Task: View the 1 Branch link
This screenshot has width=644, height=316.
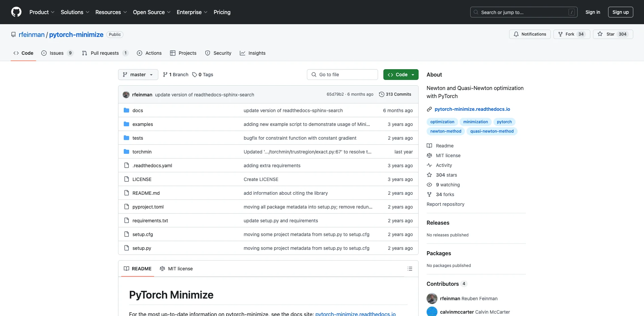Action: 176,75
